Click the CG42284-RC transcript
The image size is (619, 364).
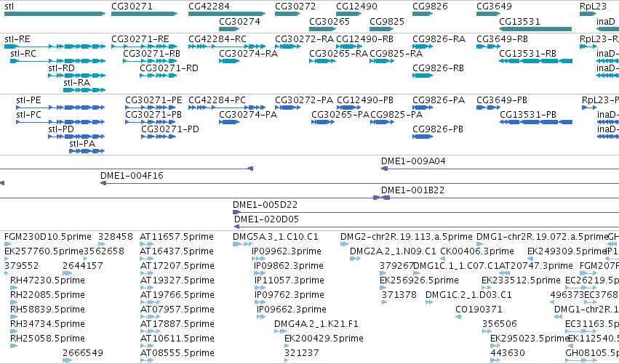point(227,46)
